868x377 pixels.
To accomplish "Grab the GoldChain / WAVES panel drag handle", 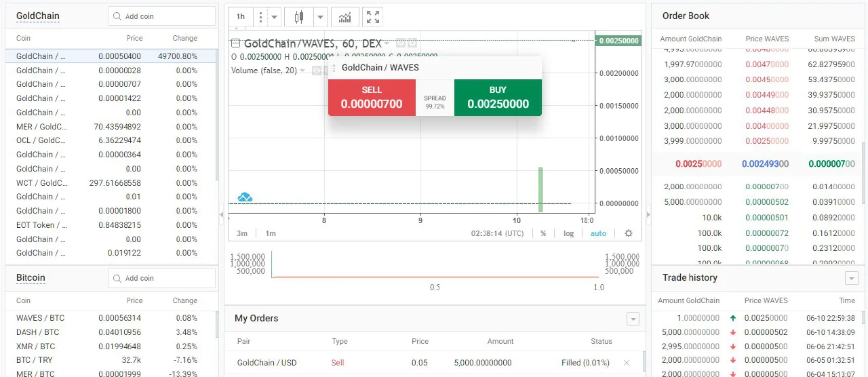I will 333,68.
